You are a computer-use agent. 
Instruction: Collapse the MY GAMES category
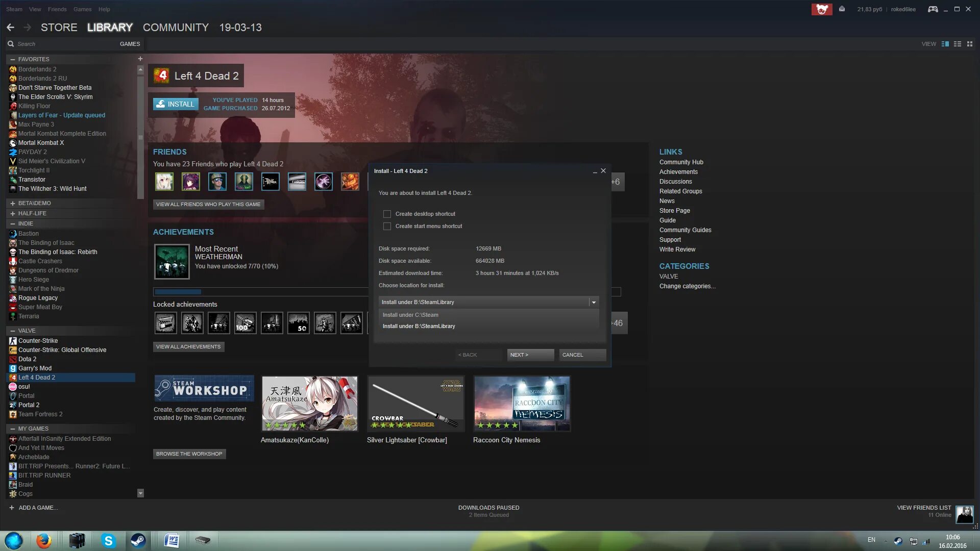[x=13, y=429]
